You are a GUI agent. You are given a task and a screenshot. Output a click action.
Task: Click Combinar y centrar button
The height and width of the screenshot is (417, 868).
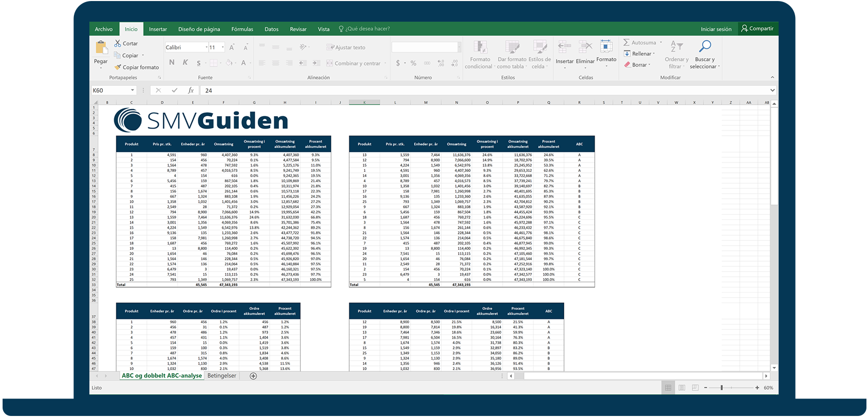coord(353,63)
